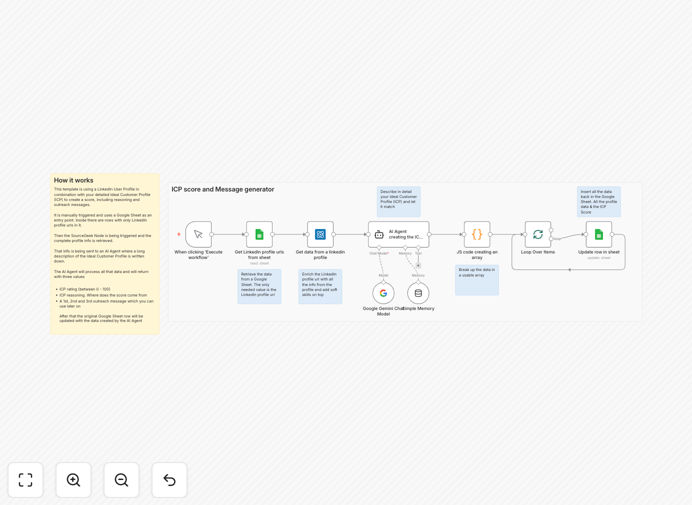Click the 'Google Gemini Chat Model' label
This screenshot has height=505, width=692.
[383, 311]
